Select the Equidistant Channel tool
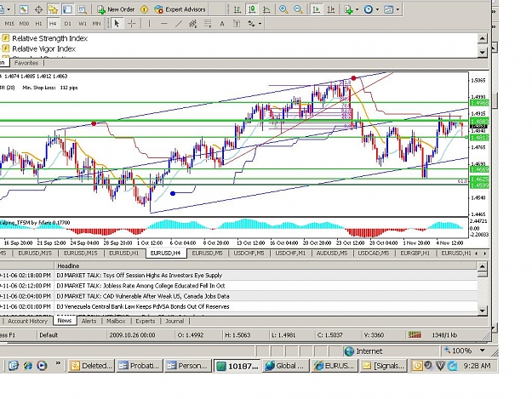Image resolution: width=532 pixels, height=399 pixels. pyautogui.click(x=193, y=23)
